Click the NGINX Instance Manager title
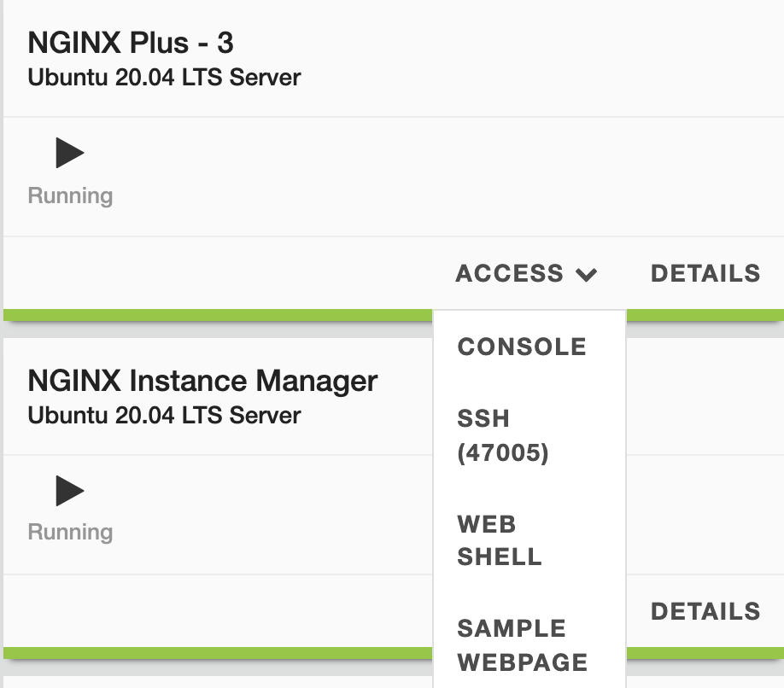Image resolution: width=784 pixels, height=688 pixels. click(202, 381)
